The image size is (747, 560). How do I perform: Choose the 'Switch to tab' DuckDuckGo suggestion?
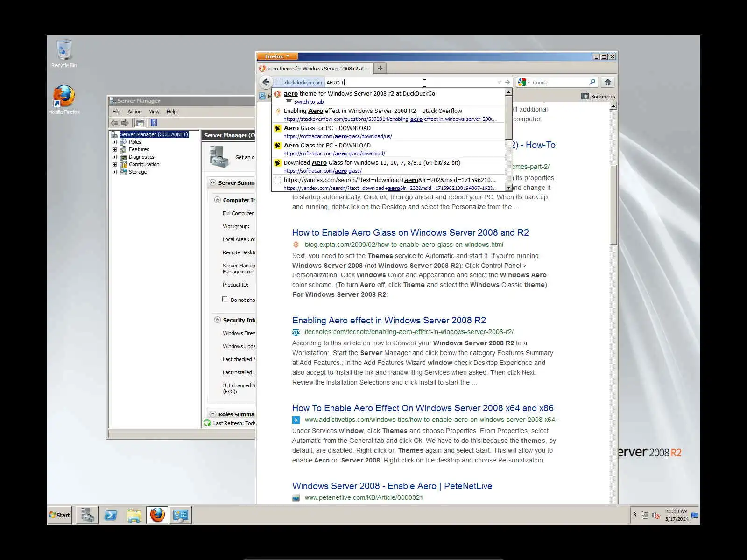[x=389, y=98]
